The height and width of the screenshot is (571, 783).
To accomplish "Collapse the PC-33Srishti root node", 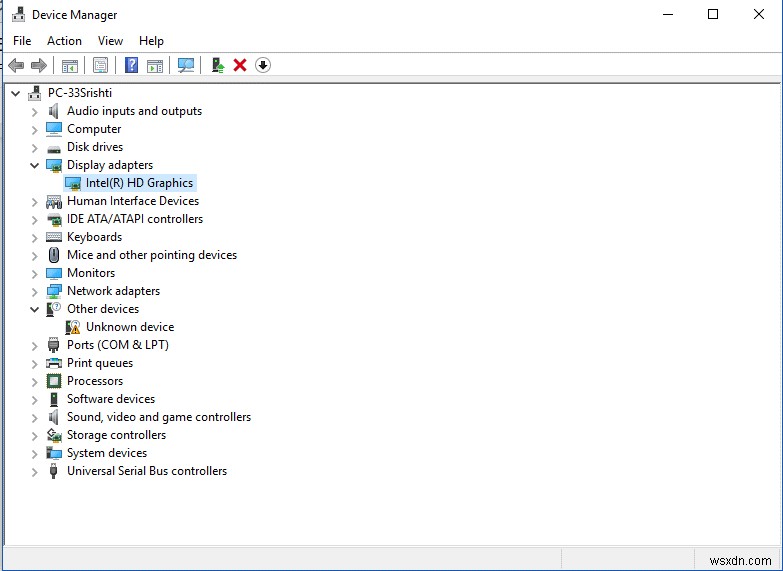I will click(16, 93).
